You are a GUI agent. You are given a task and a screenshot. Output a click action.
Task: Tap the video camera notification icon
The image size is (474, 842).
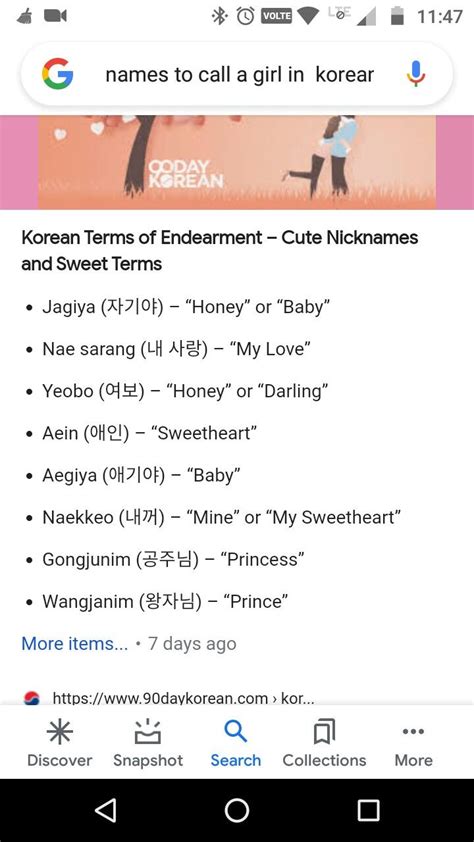pos(55,16)
